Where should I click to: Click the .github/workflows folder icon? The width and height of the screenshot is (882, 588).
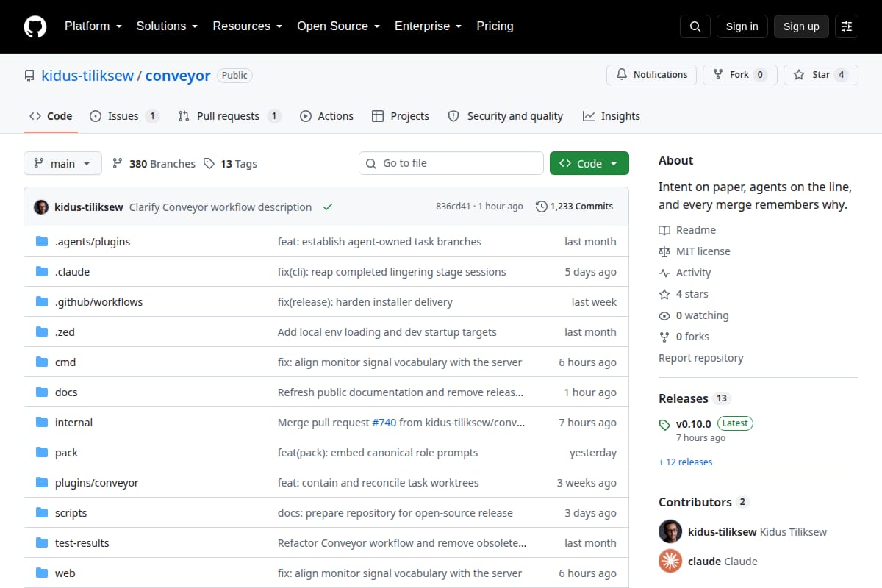point(42,302)
